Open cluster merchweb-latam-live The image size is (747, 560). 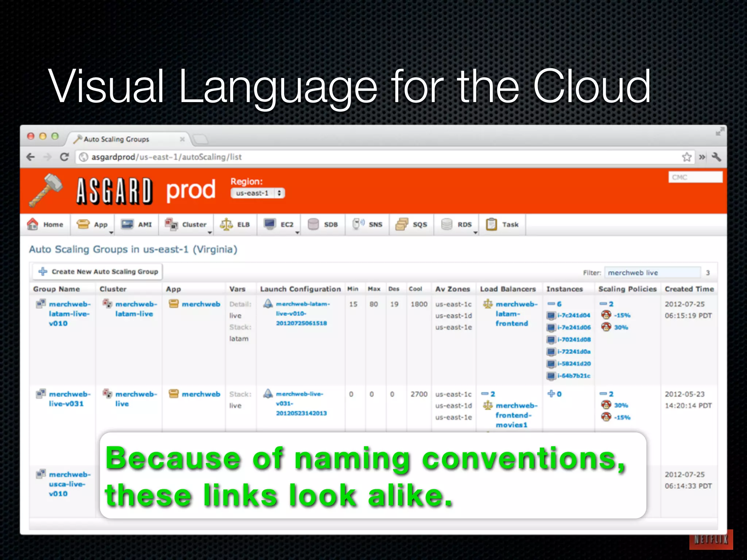pos(136,309)
